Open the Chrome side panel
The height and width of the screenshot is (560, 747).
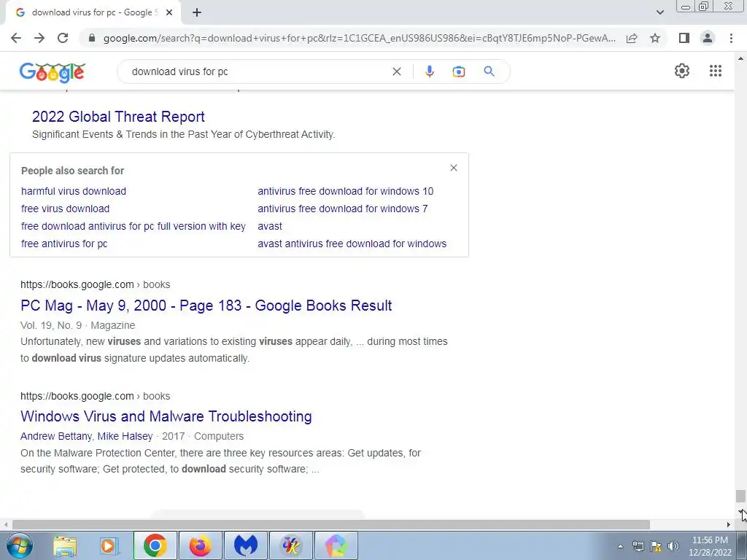684,38
